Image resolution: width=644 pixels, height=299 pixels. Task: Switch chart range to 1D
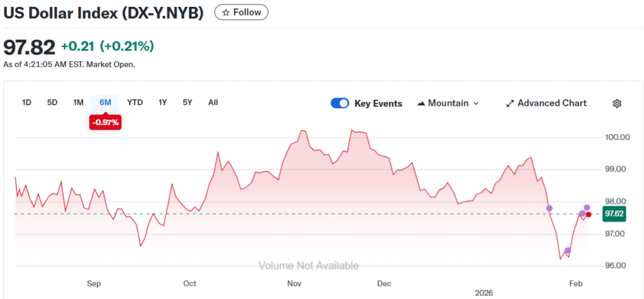click(x=27, y=103)
